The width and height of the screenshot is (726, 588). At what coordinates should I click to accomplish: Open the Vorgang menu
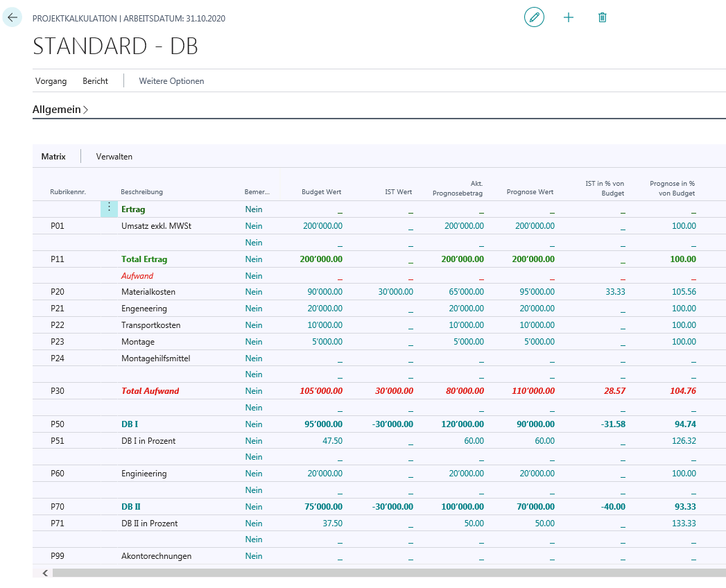coord(51,81)
